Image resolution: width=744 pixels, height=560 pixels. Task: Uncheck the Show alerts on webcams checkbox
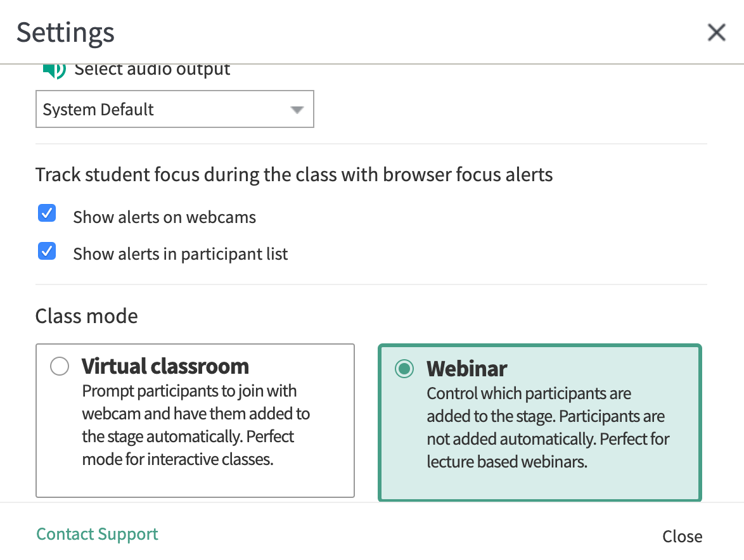pyautogui.click(x=47, y=214)
